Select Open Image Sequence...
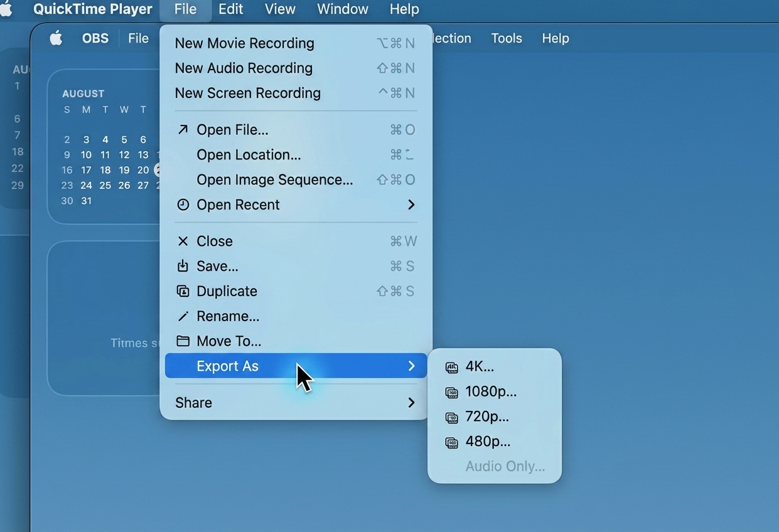The width and height of the screenshot is (779, 532). pos(296,180)
